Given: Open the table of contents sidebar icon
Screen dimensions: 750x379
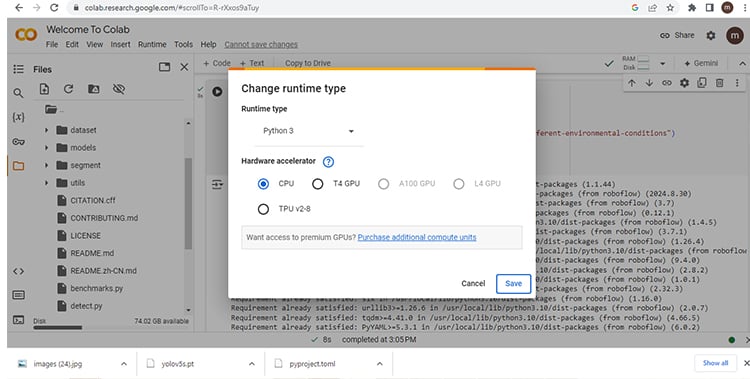Looking at the screenshot, I should pos(18,69).
